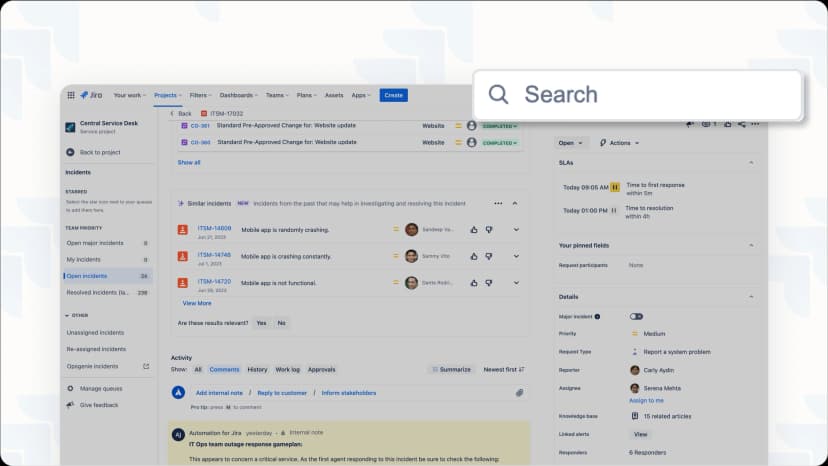Open the Projects menu
The image size is (828, 466).
[x=167, y=95]
